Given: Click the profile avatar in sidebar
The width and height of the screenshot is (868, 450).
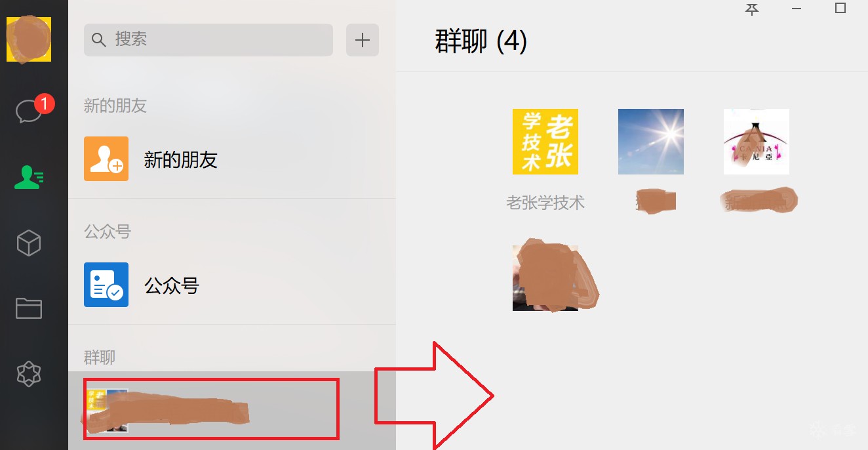Looking at the screenshot, I should tap(29, 39).
